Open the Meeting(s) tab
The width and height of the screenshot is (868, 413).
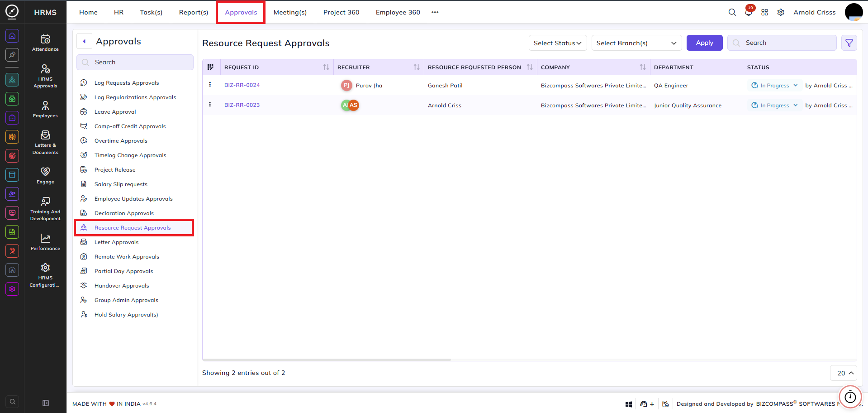290,12
